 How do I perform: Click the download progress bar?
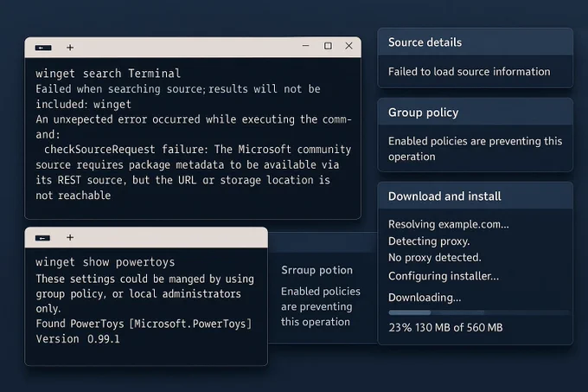(x=479, y=312)
